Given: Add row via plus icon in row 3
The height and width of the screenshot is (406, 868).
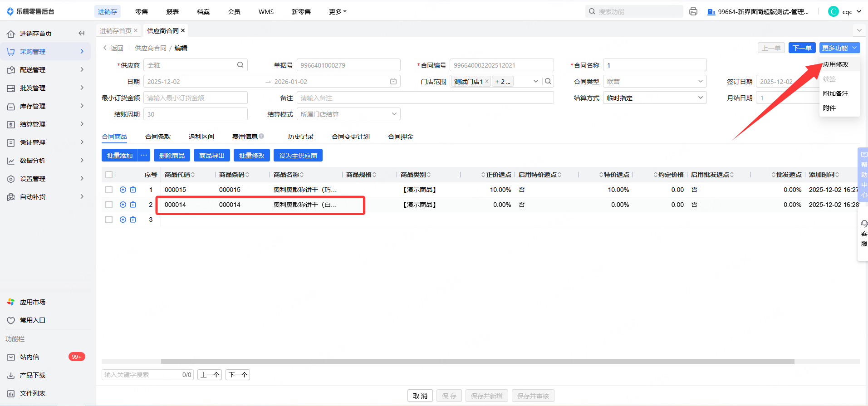Looking at the screenshot, I should click(123, 220).
